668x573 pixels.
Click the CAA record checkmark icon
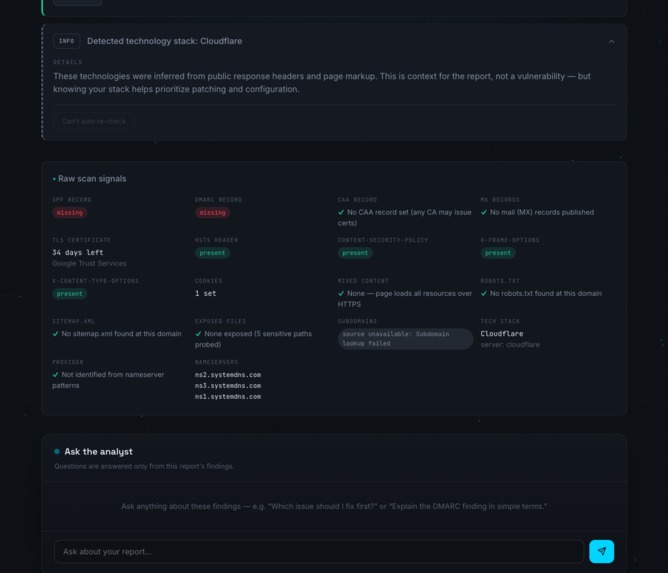341,212
